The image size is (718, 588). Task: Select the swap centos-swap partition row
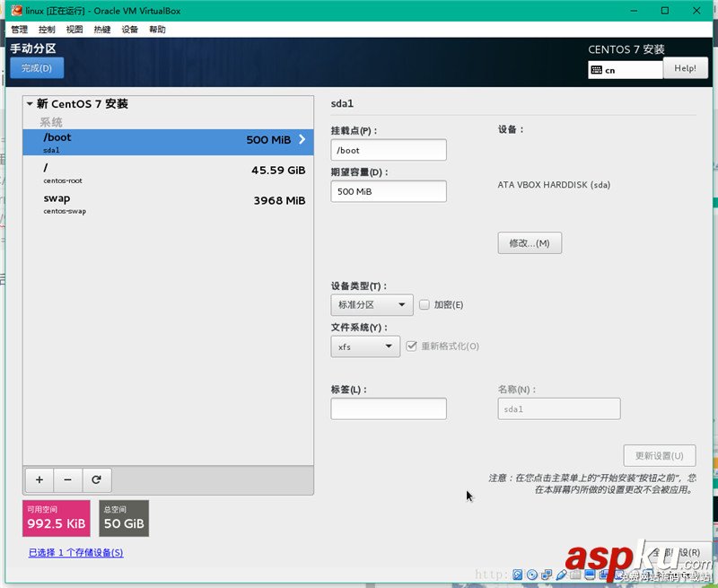point(168,204)
